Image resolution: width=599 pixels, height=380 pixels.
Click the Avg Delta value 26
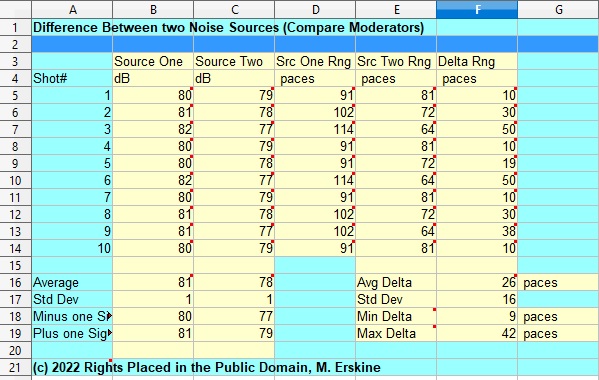pyautogui.click(x=477, y=282)
